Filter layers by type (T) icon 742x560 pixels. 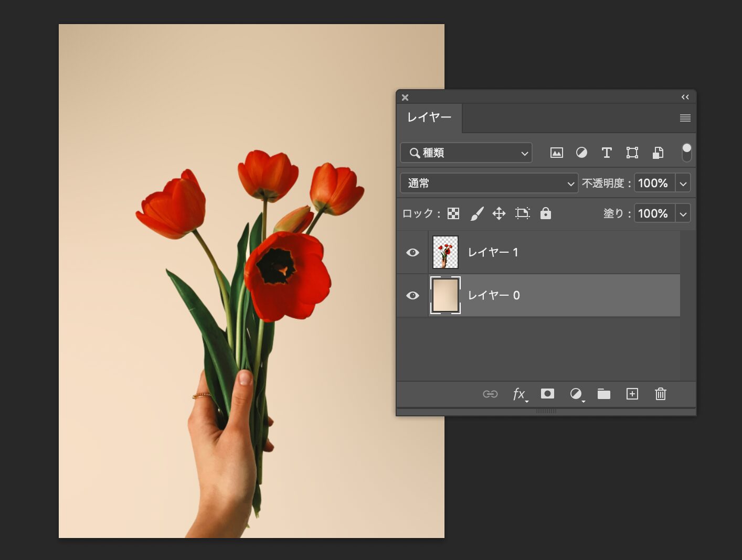click(x=607, y=153)
